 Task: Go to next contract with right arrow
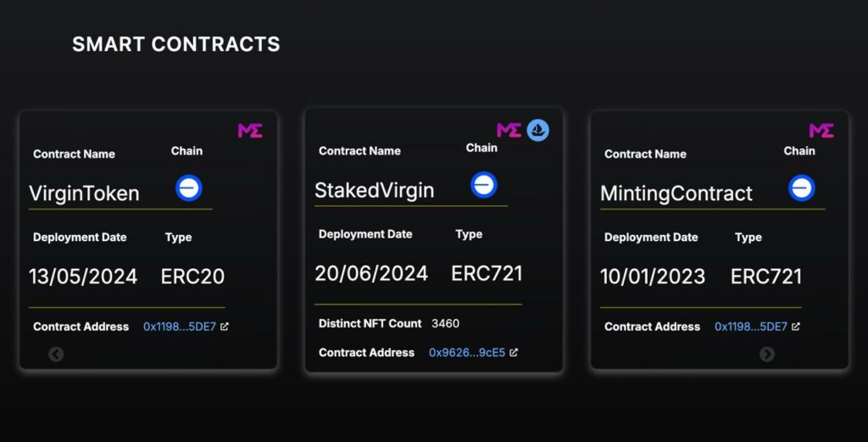click(x=766, y=354)
